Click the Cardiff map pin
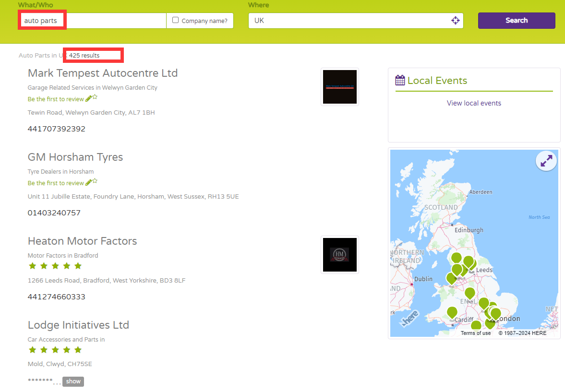This screenshot has width=565, height=392. [x=452, y=312]
